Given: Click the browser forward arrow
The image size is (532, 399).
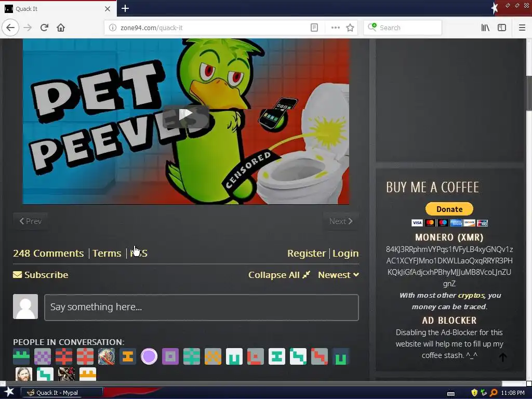Looking at the screenshot, I should coord(28,28).
